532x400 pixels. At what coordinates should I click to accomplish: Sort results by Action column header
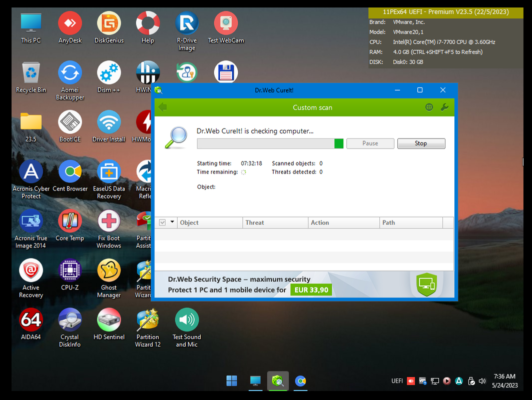344,222
